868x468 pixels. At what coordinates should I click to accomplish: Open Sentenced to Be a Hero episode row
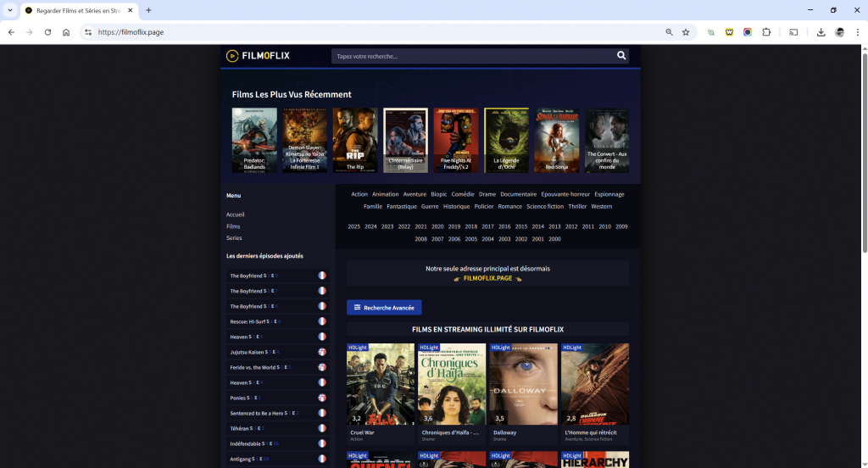tap(277, 413)
